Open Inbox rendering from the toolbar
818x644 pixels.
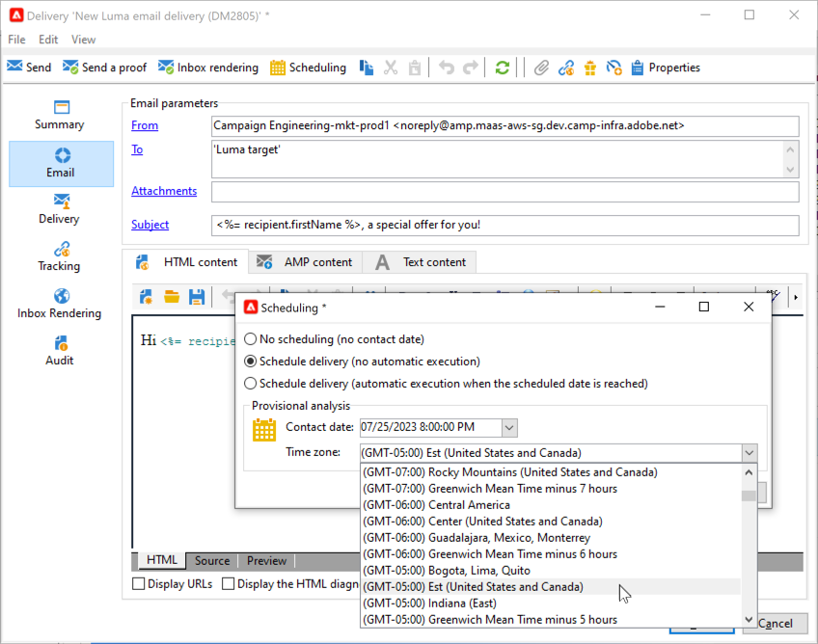(x=208, y=67)
